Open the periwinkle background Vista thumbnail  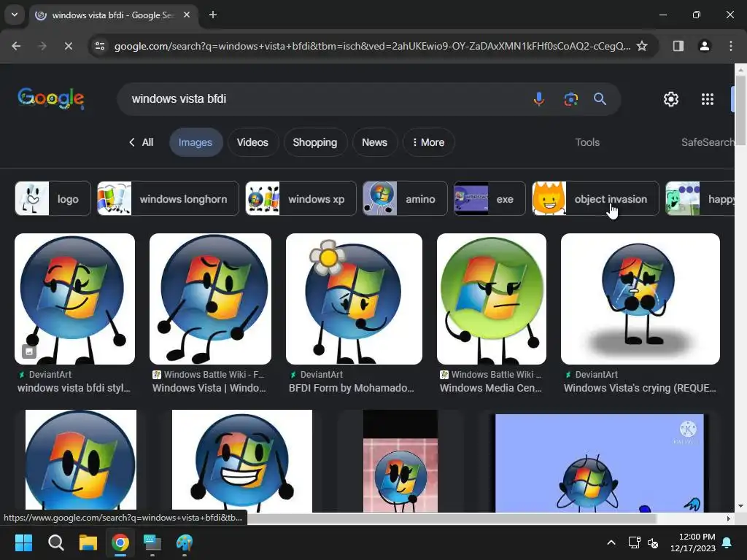(x=600, y=463)
